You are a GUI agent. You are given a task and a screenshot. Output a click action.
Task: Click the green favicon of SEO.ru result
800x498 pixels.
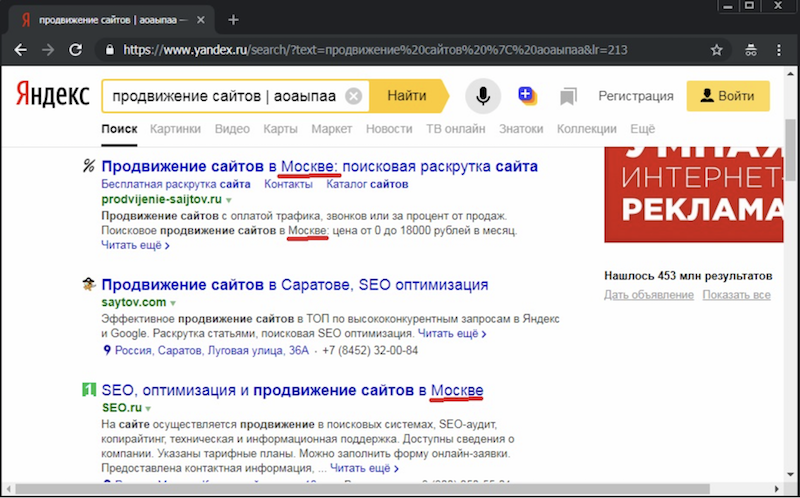(x=89, y=390)
